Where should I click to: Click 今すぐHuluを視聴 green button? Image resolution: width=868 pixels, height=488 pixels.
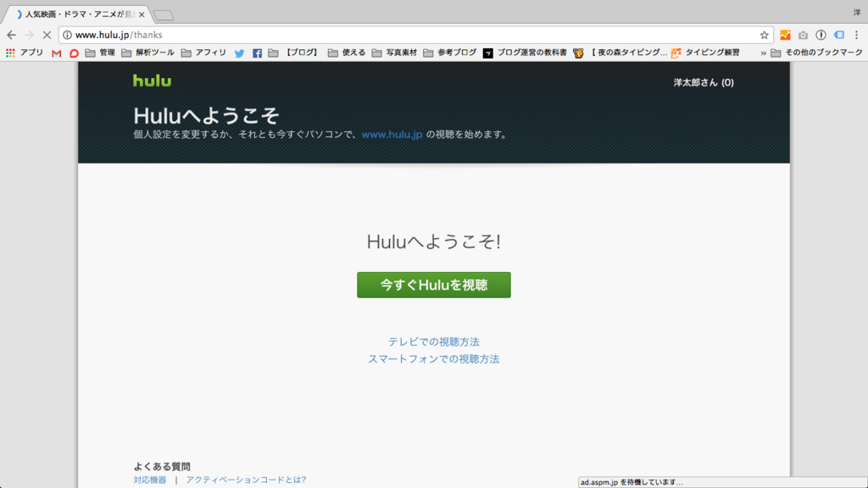coord(434,285)
